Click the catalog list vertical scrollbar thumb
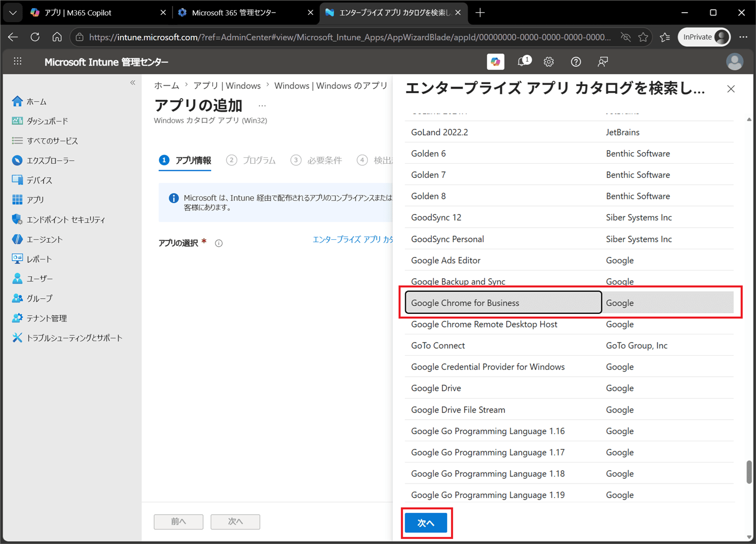756x544 pixels. (x=749, y=472)
